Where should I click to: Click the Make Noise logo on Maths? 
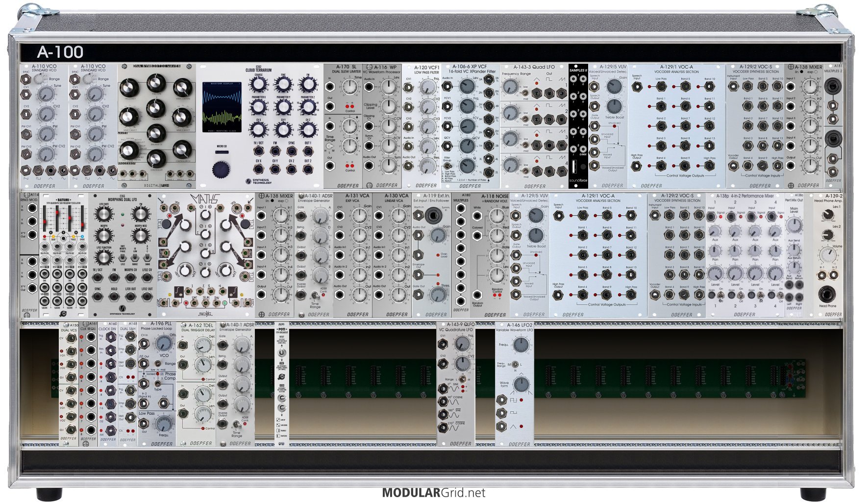tap(206, 314)
